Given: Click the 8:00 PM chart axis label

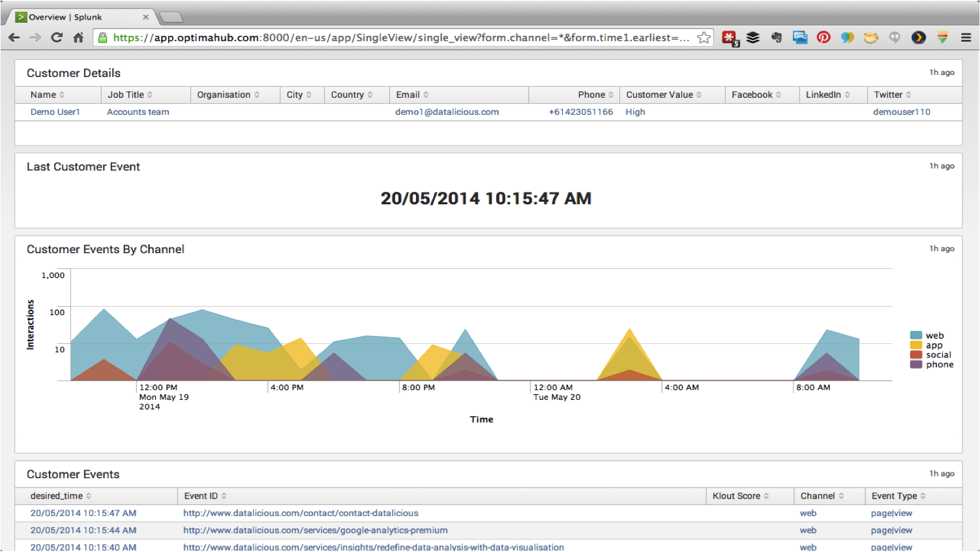Looking at the screenshot, I should point(418,388).
